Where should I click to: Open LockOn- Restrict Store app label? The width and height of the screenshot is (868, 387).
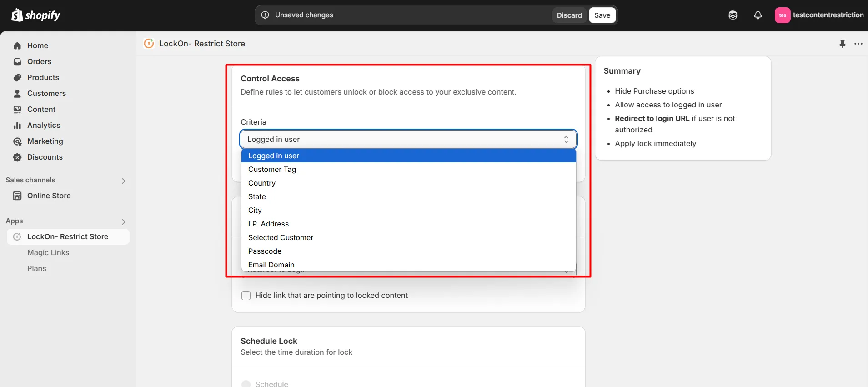click(x=68, y=236)
